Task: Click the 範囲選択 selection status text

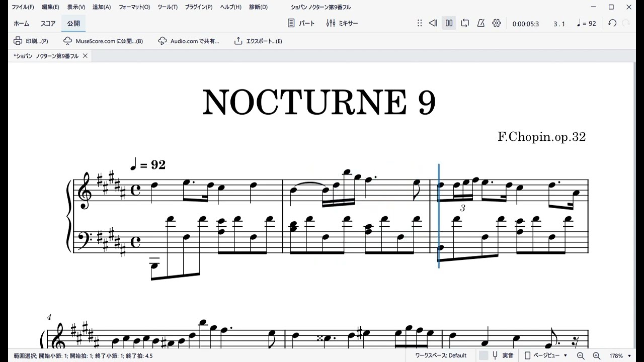Action: (83, 355)
